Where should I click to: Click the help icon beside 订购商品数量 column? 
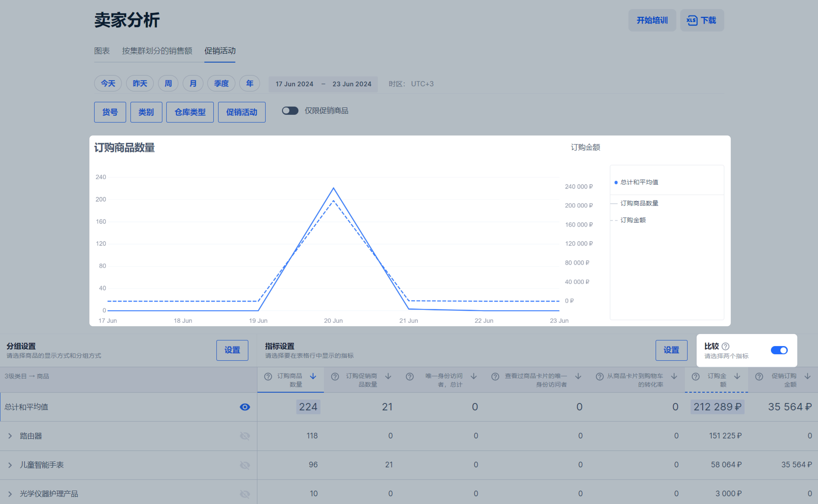tap(268, 377)
